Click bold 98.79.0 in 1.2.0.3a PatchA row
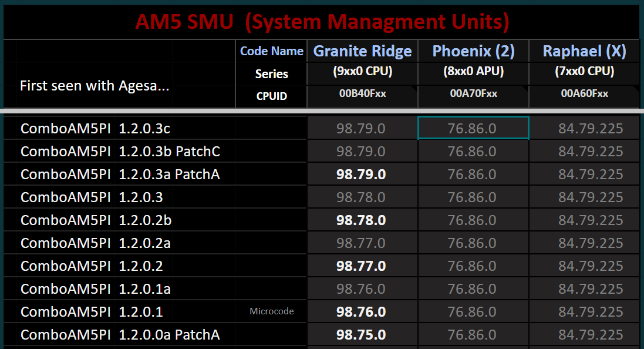The image size is (644, 349). pyautogui.click(x=362, y=174)
